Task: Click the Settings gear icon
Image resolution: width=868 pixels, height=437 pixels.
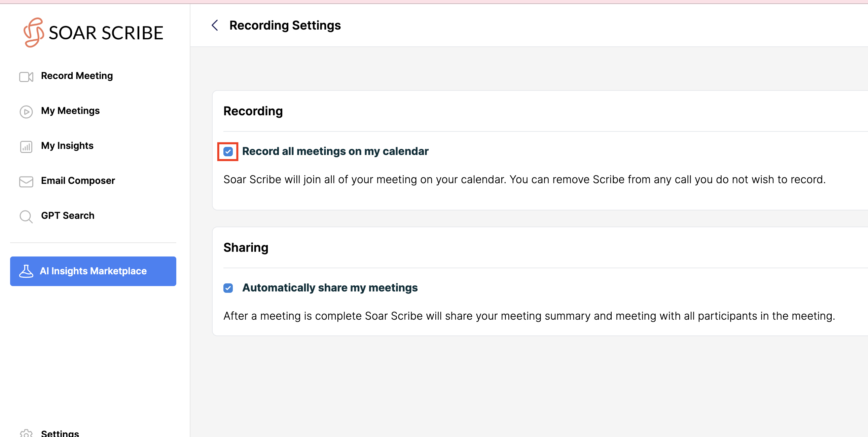Action: [x=26, y=433]
